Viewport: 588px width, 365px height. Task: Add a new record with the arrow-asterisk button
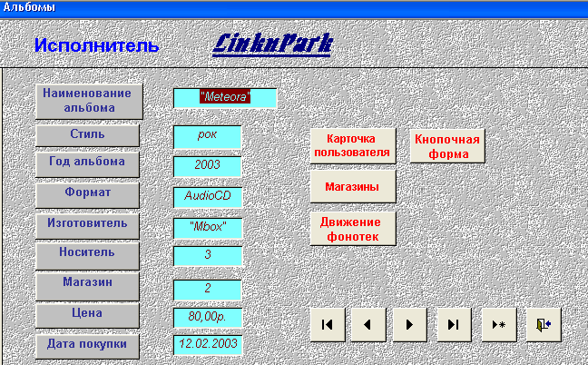[499, 324]
